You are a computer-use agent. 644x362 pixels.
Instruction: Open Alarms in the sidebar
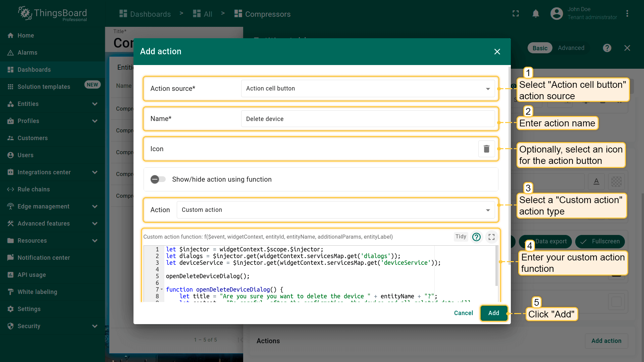coord(28,53)
